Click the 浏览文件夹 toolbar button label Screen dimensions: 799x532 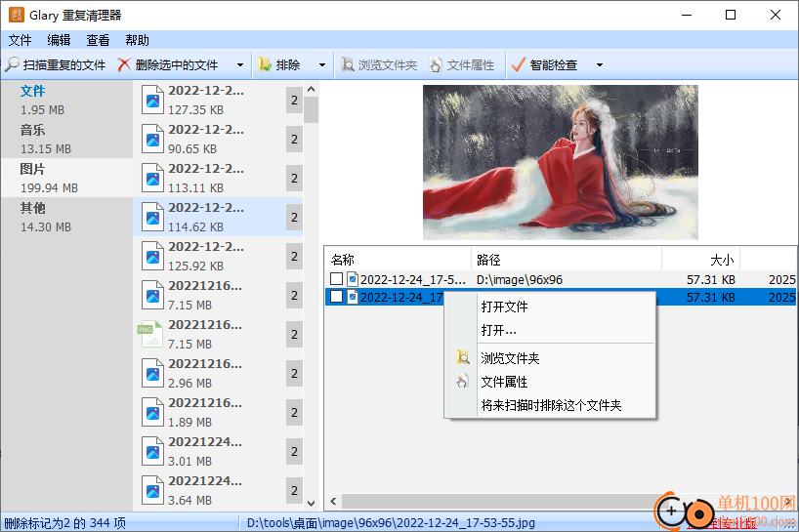point(387,65)
